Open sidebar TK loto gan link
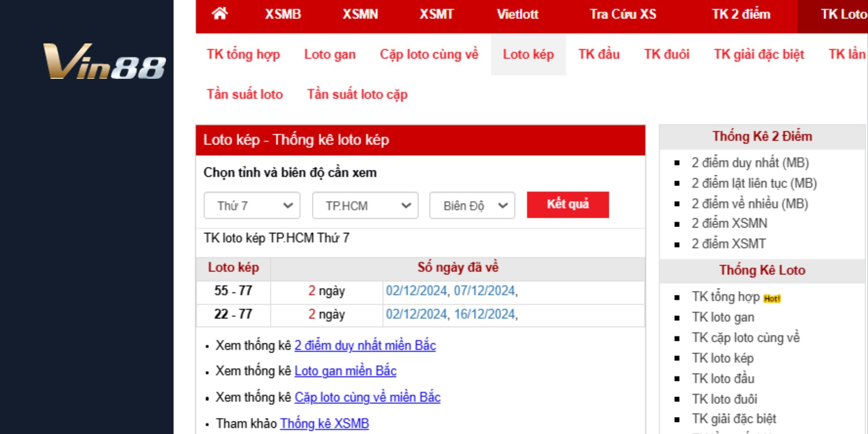The height and width of the screenshot is (434, 868). tap(723, 317)
